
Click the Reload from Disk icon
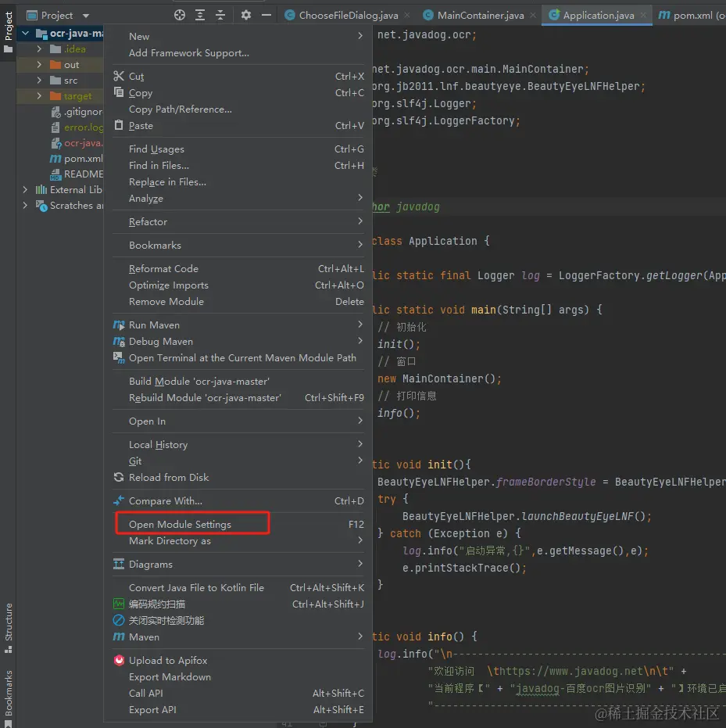click(x=118, y=478)
